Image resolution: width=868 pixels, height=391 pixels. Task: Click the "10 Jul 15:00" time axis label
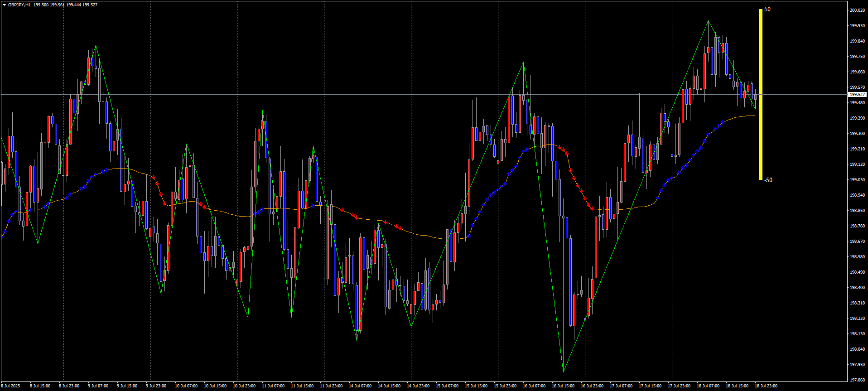[x=215, y=386]
